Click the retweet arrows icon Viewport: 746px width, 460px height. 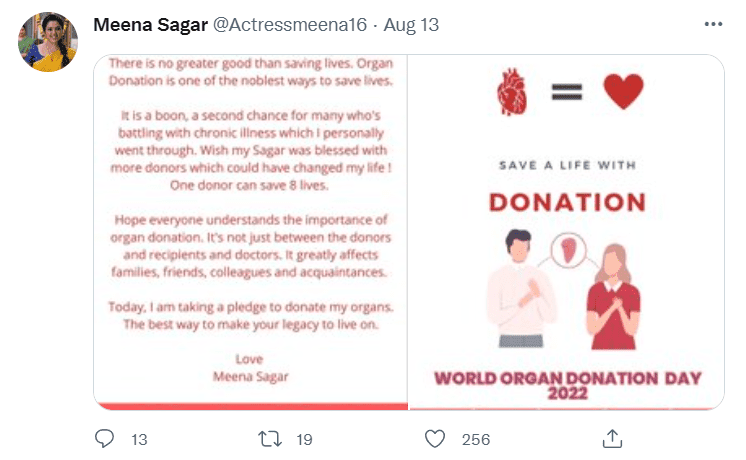[x=270, y=438]
